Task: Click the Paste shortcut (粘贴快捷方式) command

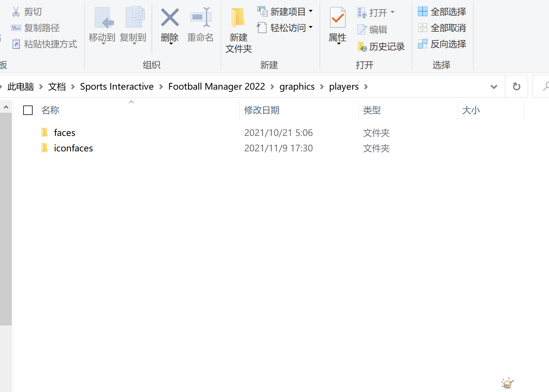Action: click(44, 44)
